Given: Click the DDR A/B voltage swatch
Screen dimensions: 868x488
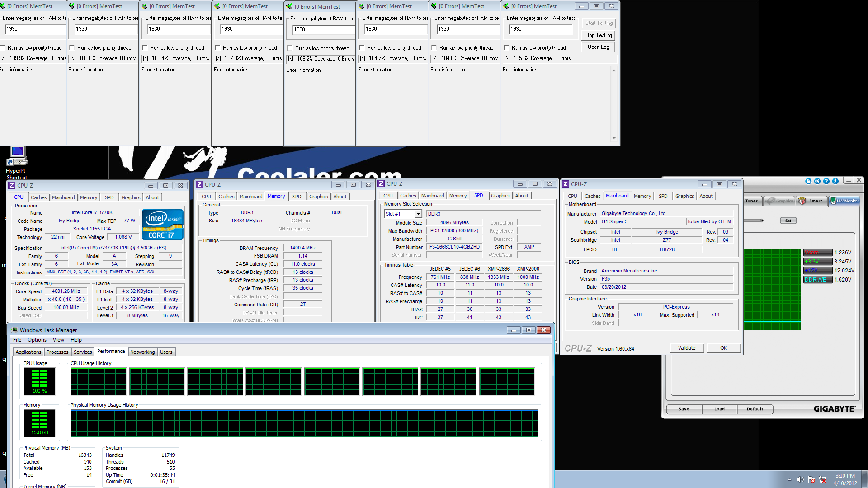Looking at the screenshot, I should [x=817, y=280].
